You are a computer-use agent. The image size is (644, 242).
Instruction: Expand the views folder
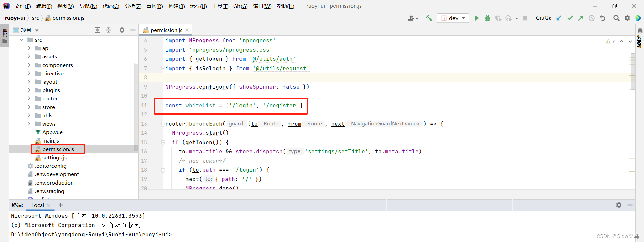coord(29,124)
